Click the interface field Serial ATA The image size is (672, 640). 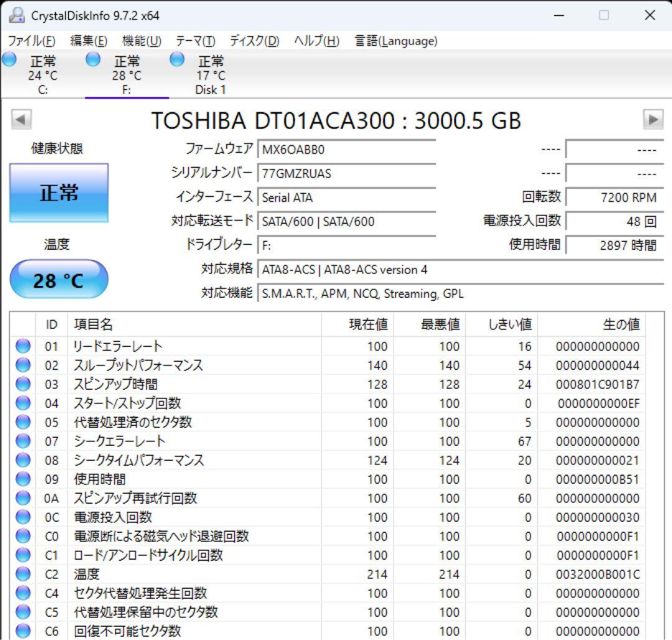[x=347, y=198]
